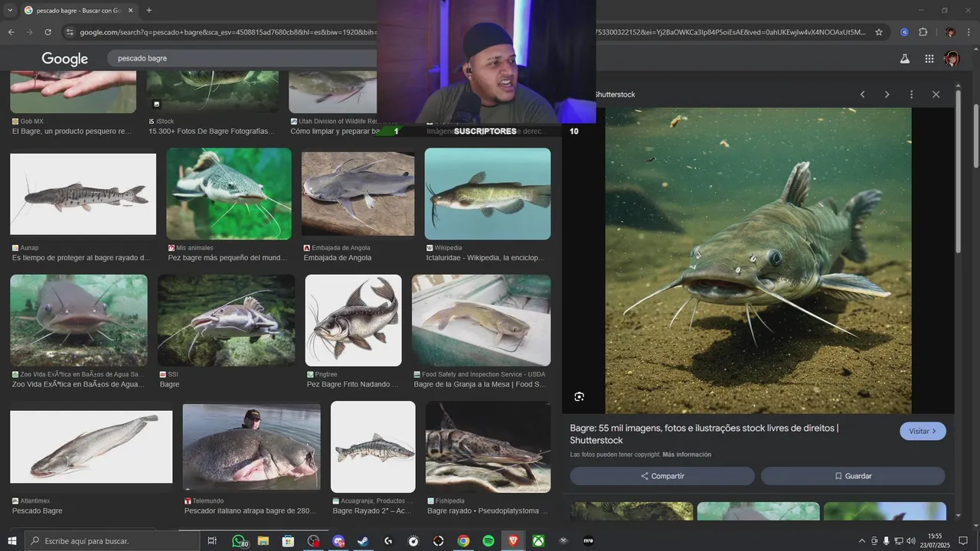Open the Fishipedia Bagre rayado thumbnail

click(x=488, y=447)
